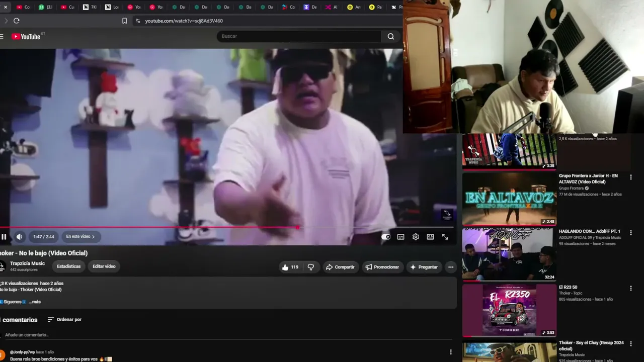Viewport: 644px width, 362px height.
Task: Open the 'HABLANDO CON... AdolFF PT. 1' thumbnail
Action: (509, 254)
